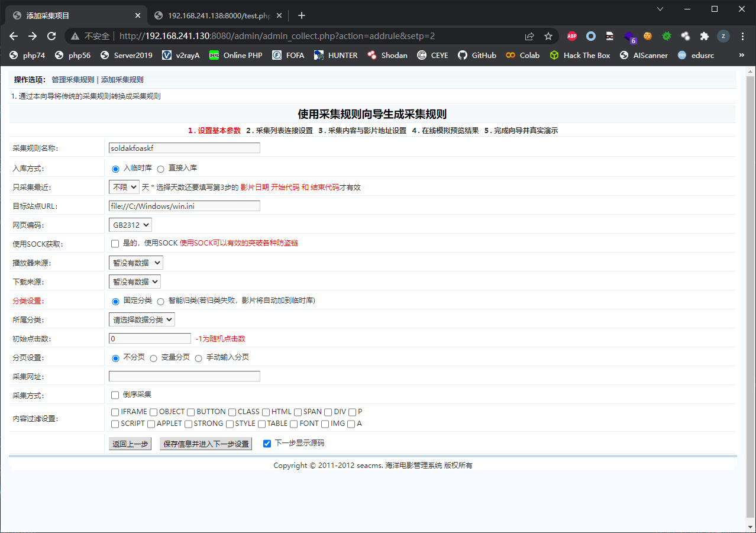Open the browser extensions puzzle icon
This screenshot has height=533, width=756.
pyautogui.click(x=704, y=36)
